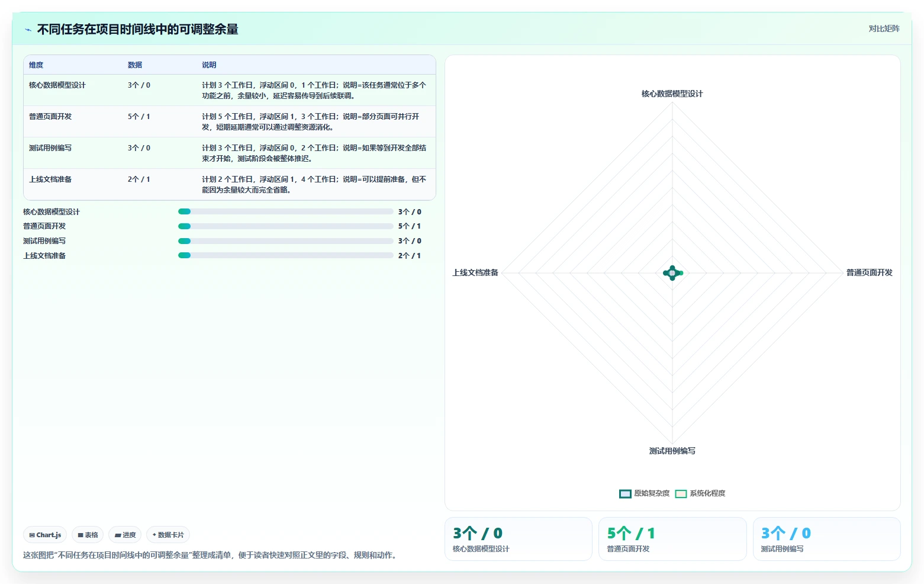
Task: Open the 3个 / 0 核心数据模型设计 card
Action: pyautogui.click(x=518, y=539)
